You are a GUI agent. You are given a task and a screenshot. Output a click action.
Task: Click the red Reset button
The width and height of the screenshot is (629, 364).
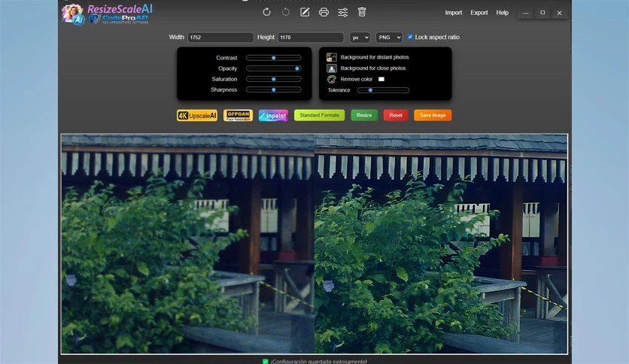coord(396,115)
